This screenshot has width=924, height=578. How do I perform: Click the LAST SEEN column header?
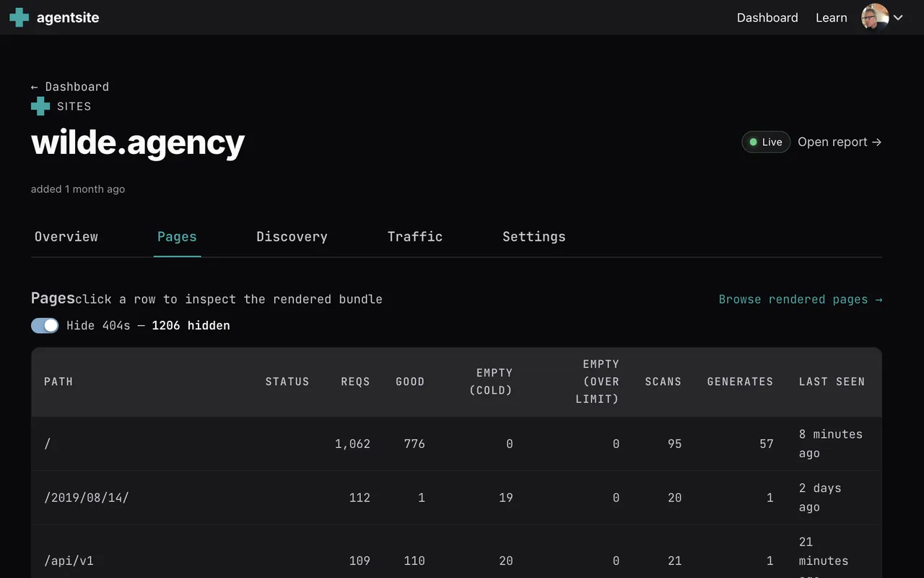point(832,381)
